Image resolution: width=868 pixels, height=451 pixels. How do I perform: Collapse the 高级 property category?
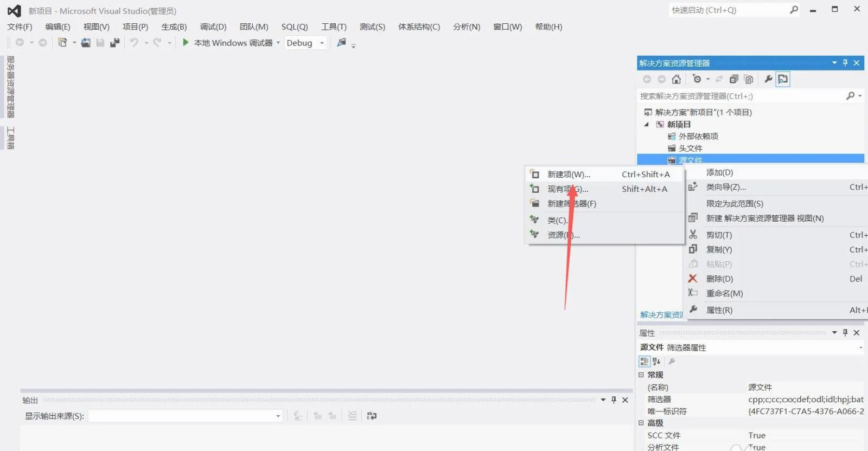pyautogui.click(x=641, y=423)
